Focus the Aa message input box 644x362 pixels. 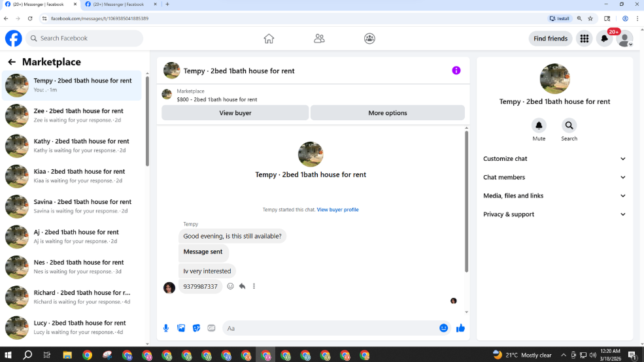[331, 328]
